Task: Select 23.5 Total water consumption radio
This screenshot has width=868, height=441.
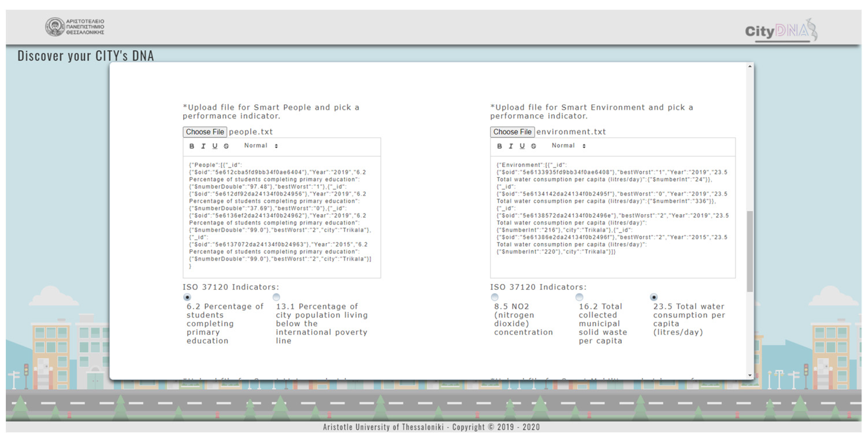Action: [x=654, y=297]
